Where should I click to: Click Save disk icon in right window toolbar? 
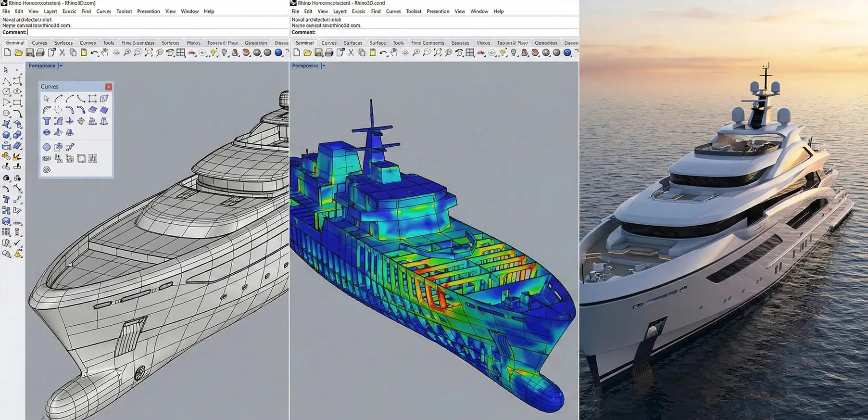318,53
